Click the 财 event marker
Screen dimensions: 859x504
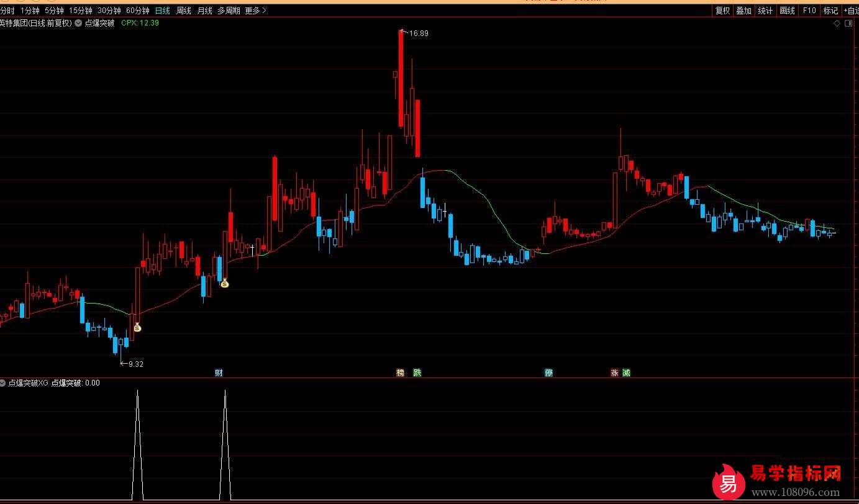(x=219, y=372)
